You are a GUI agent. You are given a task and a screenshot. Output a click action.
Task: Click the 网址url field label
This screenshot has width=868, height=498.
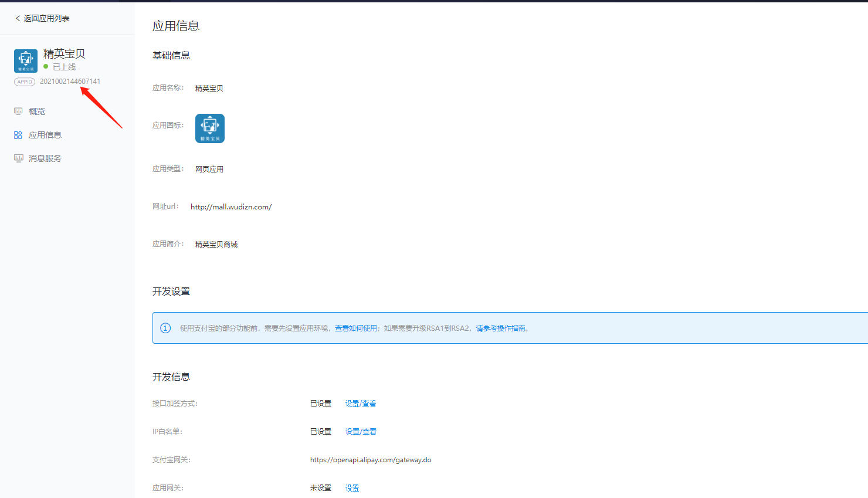tap(166, 206)
